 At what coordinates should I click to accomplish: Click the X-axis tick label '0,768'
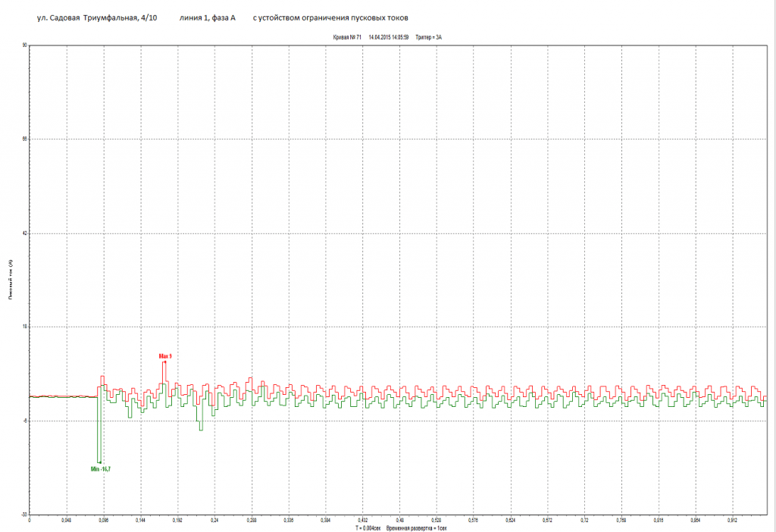[621, 521]
